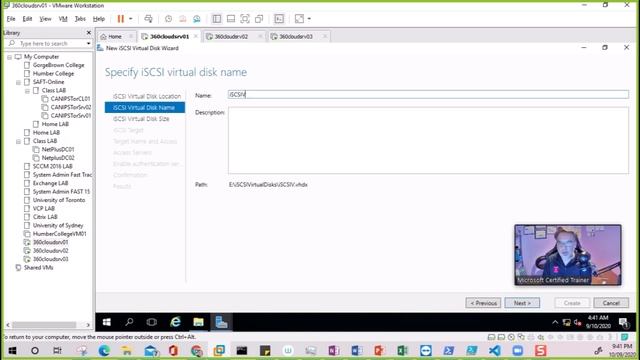This screenshot has height=360, width=640.
Task: Open Server Manager in guest taskbar
Action: click(222, 322)
